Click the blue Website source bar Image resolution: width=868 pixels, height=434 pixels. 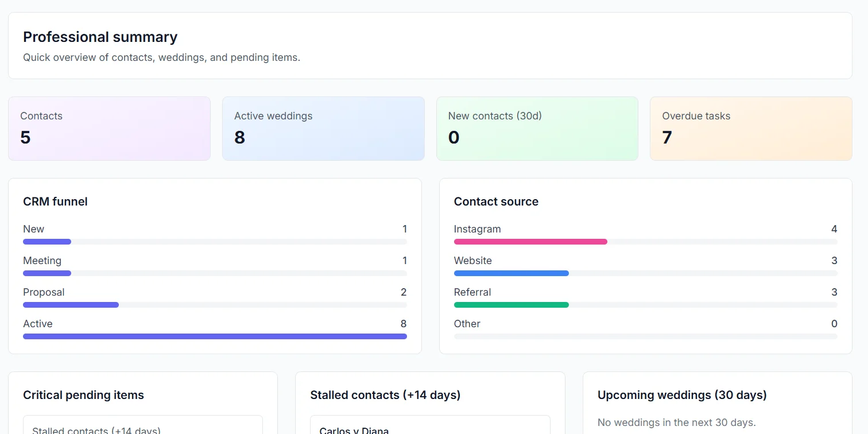[511, 273]
